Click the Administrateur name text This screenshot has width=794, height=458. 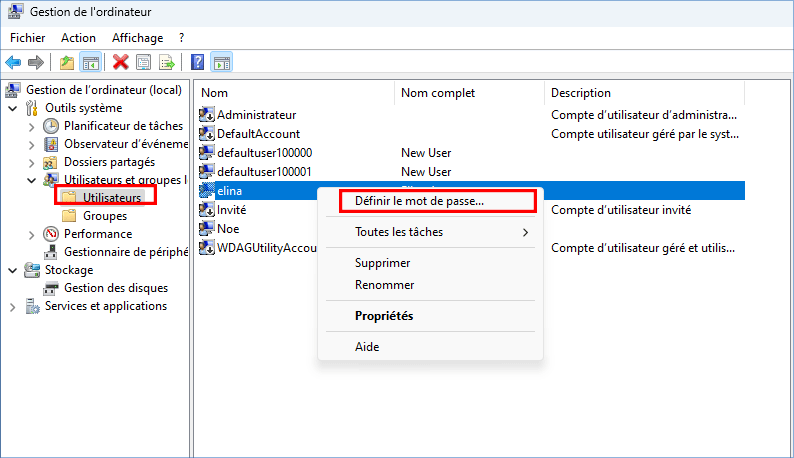256,114
